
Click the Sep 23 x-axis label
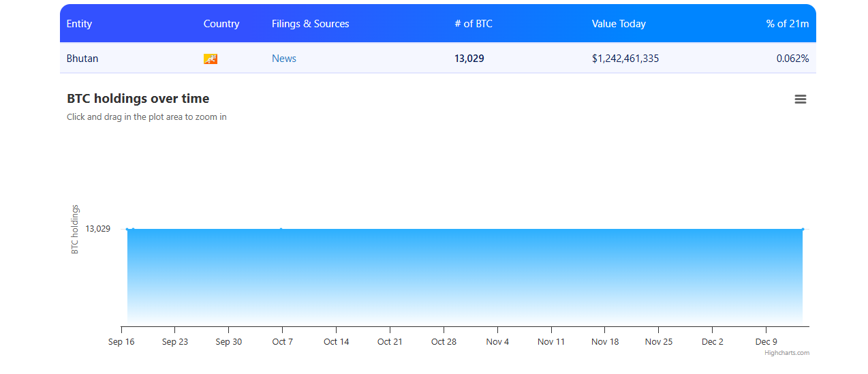(175, 342)
